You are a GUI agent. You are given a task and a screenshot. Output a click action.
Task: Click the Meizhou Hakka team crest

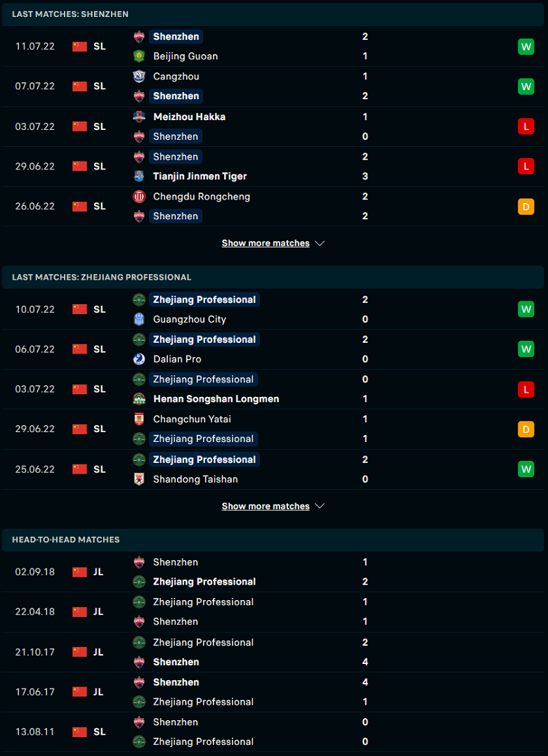point(139,117)
